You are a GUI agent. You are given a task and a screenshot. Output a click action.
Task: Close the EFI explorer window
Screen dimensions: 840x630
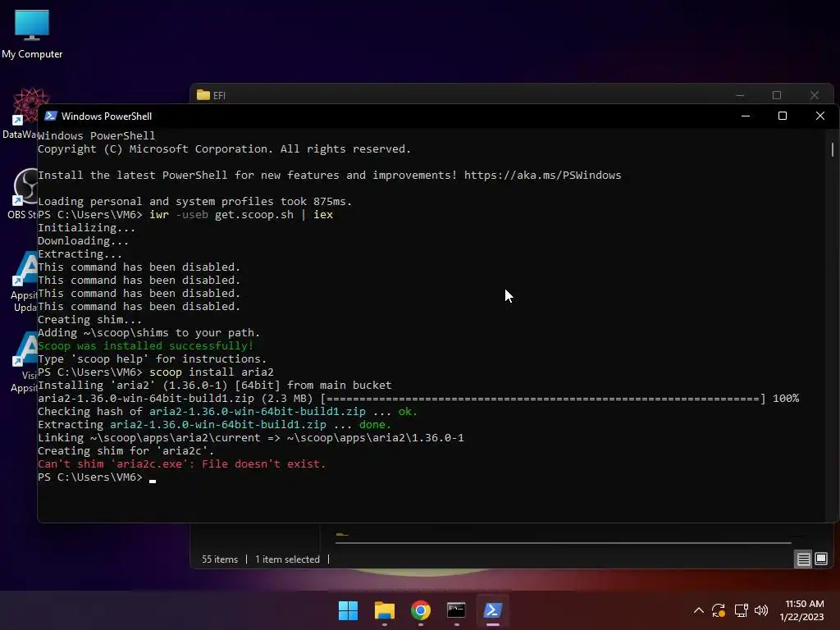click(815, 95)
